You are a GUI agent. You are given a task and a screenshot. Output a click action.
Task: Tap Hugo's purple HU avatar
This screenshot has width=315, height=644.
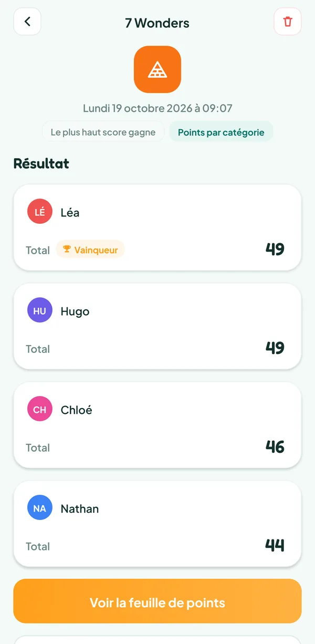coord(40,310)
